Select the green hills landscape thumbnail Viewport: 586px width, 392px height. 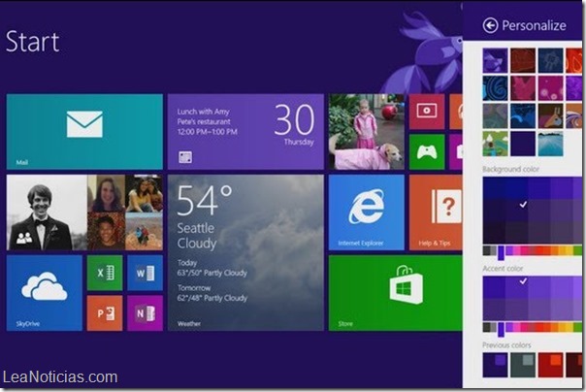(x=495, y=144)
